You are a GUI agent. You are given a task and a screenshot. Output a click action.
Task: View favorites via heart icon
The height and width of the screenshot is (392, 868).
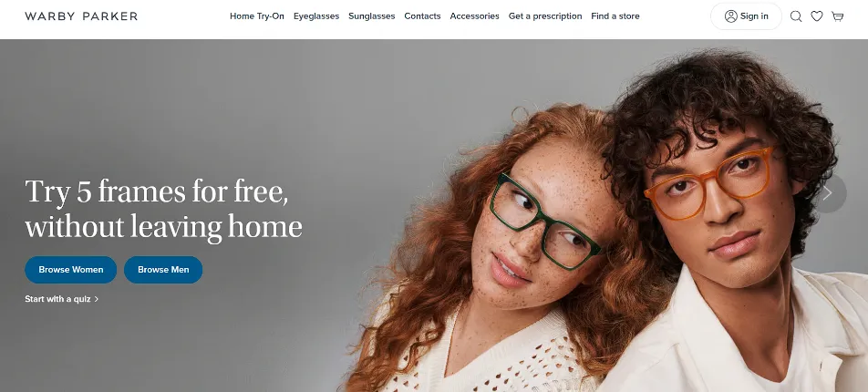click(x=817, y=16)
